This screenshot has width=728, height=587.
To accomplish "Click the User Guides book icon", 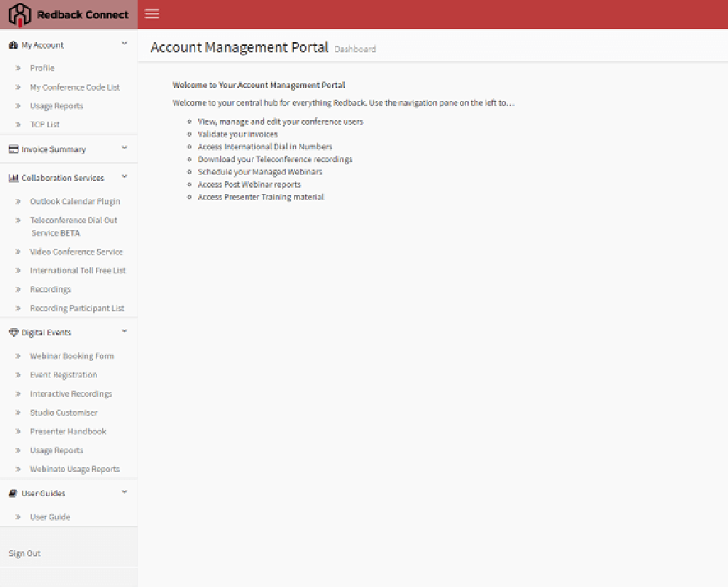I will (x=13, y=492).
